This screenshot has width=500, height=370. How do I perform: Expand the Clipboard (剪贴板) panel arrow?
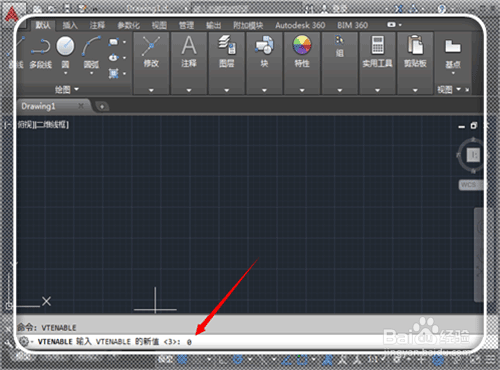pos(415,90)
